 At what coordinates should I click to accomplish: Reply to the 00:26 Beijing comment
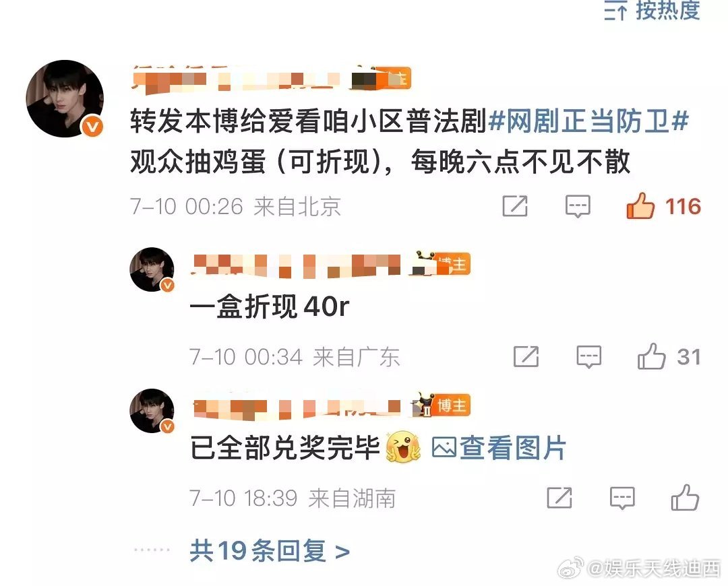pos(578,206)
